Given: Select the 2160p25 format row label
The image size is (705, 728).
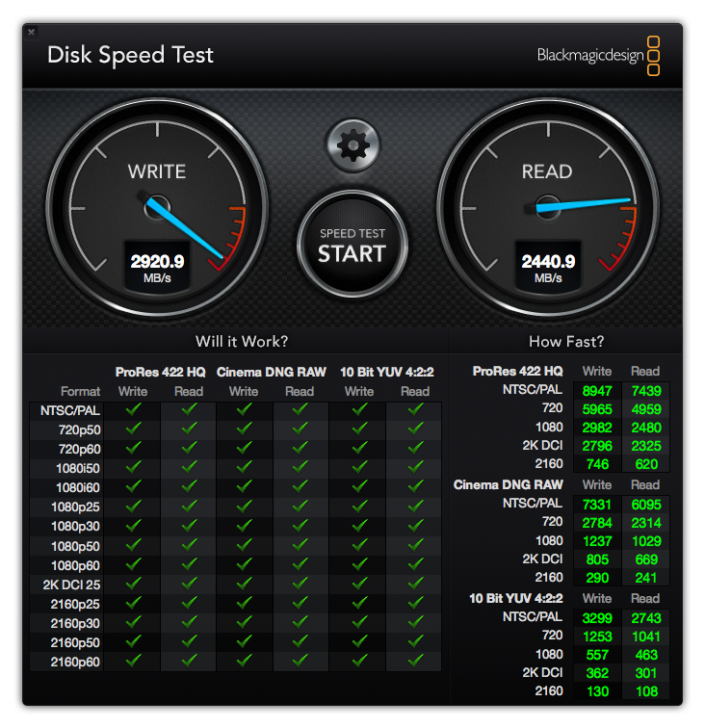Looking at the screenshot, I should tap(75, 605).
